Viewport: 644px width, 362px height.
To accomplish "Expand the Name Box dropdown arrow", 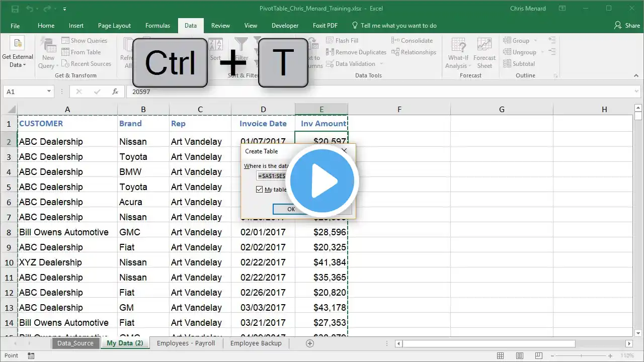I will 49,92.
